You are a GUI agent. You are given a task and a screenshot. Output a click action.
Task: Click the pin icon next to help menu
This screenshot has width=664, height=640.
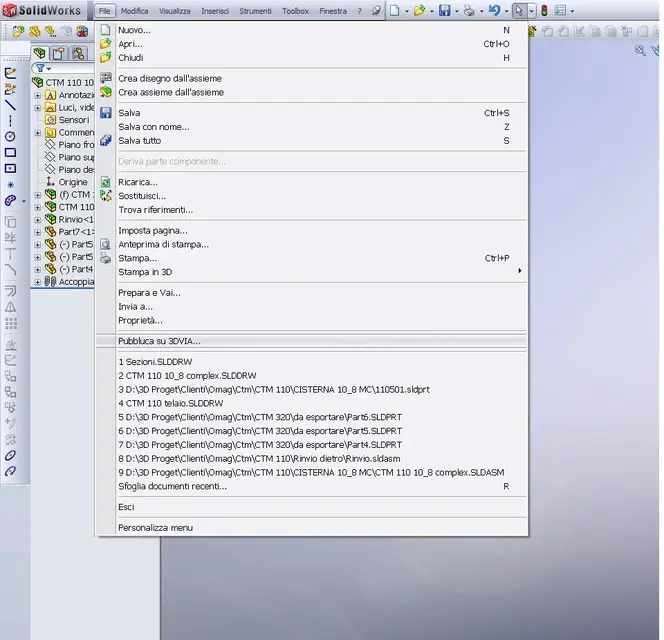(376, 11)
